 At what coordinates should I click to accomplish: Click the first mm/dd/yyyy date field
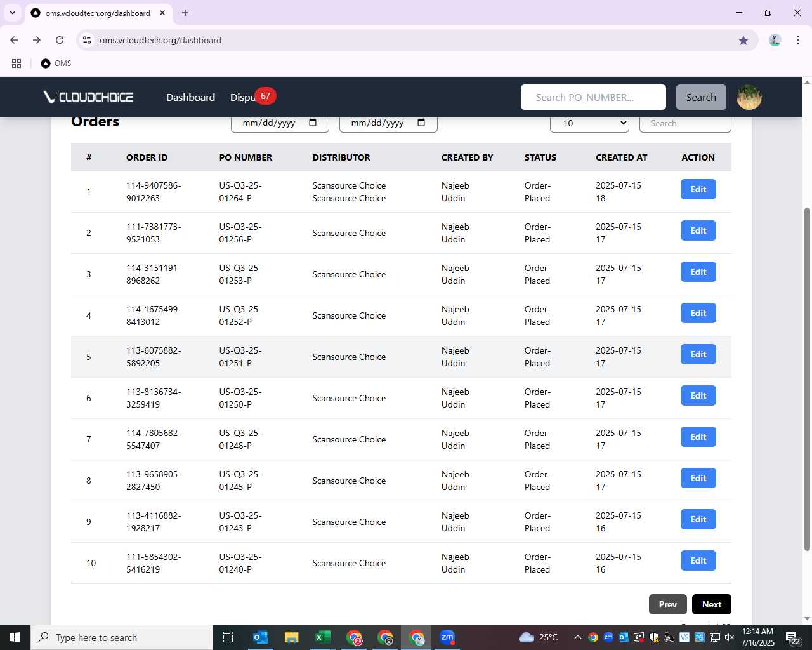(280, 123)
